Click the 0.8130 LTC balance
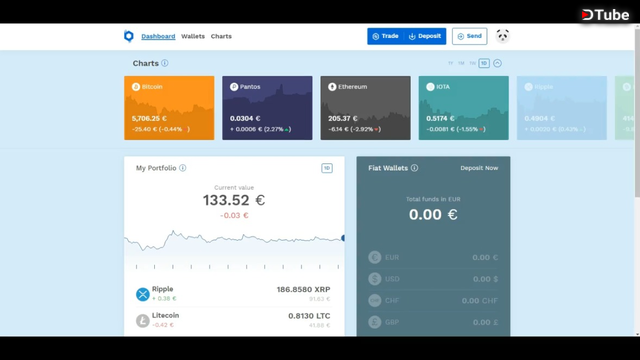This screenshot has height=360, width=640. (x=309, y=316)
